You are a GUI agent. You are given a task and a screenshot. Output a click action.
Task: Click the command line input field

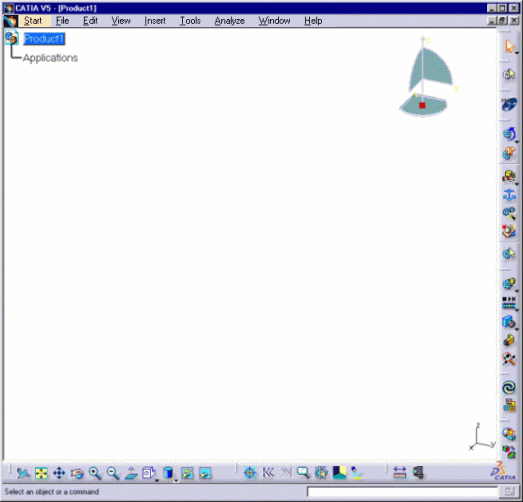402,491
